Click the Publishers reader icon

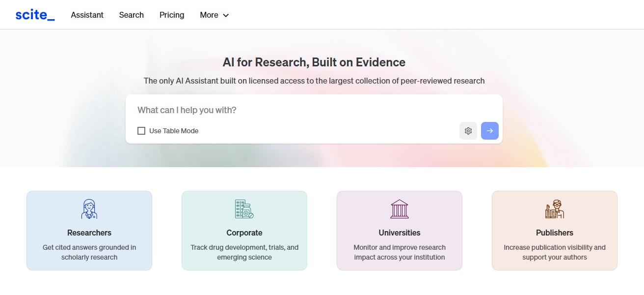(x=555, y=209)
